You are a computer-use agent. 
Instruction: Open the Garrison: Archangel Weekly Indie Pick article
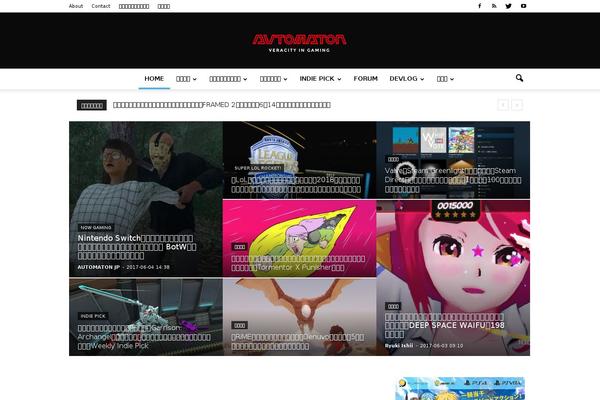pyautogui.click(x=144, y=337)
